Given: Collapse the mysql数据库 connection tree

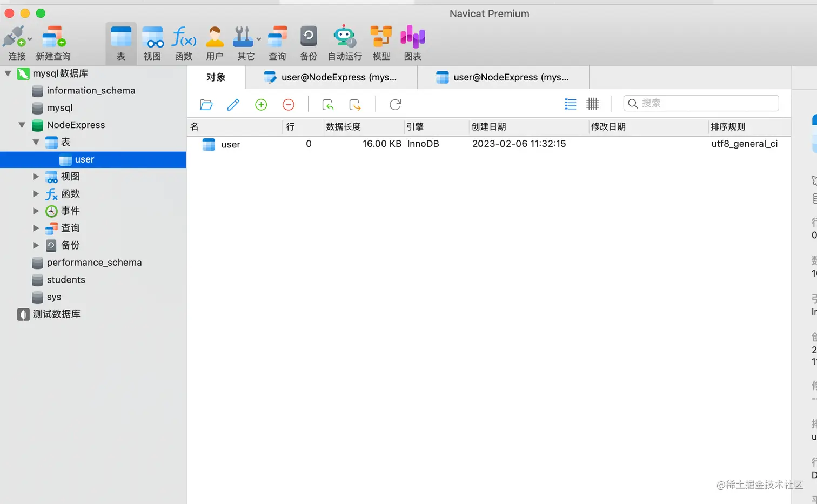Looking at the screenshot, I should tap(8, 73).
